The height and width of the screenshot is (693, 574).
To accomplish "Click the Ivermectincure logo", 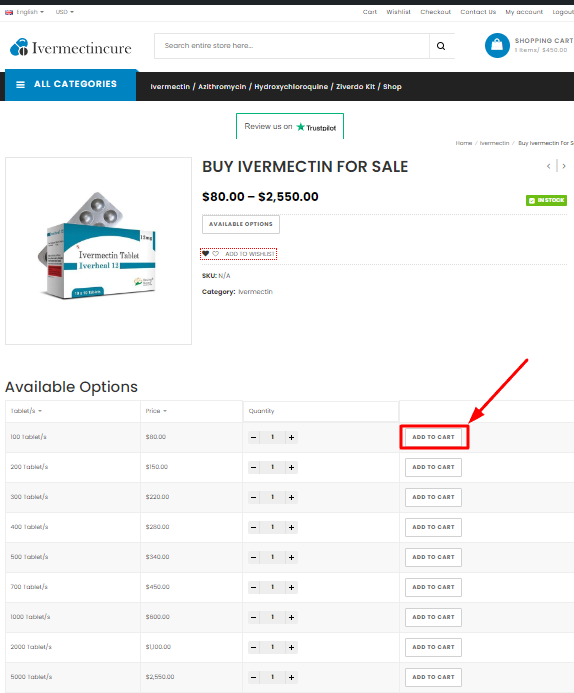I will [71, 47].
